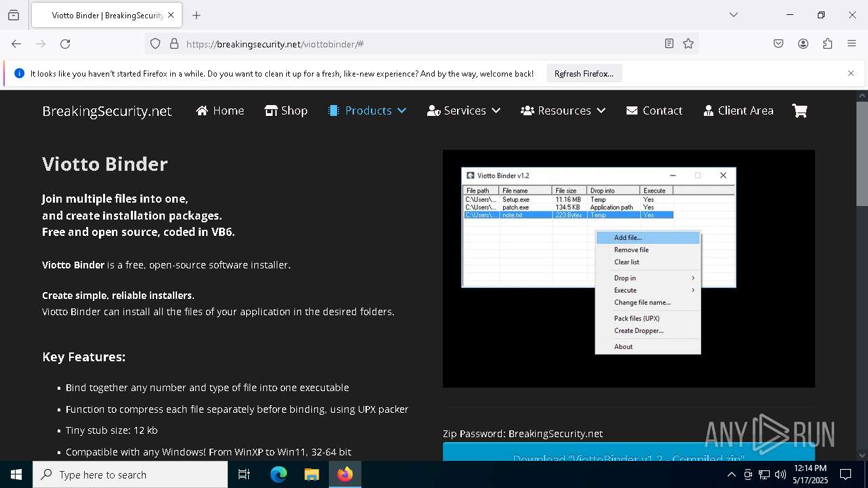Open a new tab with the plus icon
The width and height of the screenshot is (868, 488).
[196, 15]
